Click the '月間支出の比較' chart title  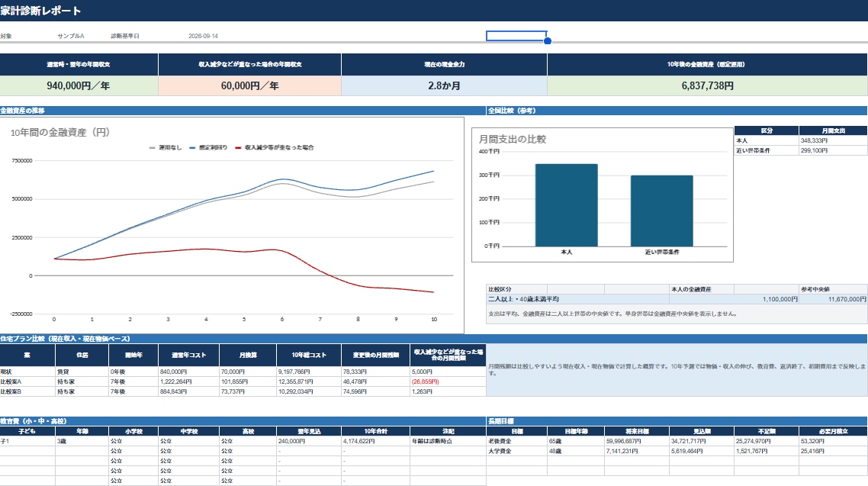pyautogui.click(x=512, y=139)
